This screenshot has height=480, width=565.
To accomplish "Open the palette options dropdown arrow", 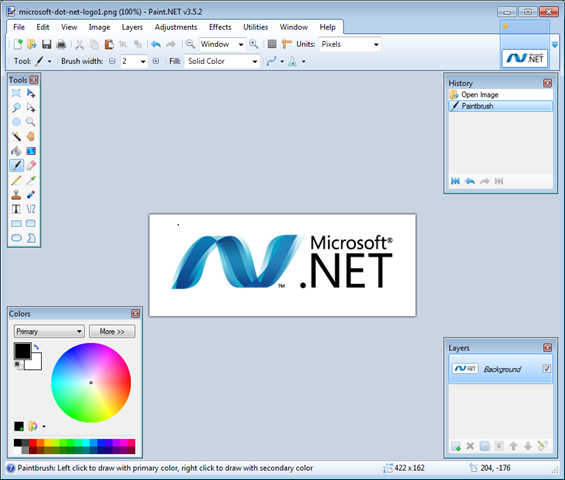I will coord(44,427).
